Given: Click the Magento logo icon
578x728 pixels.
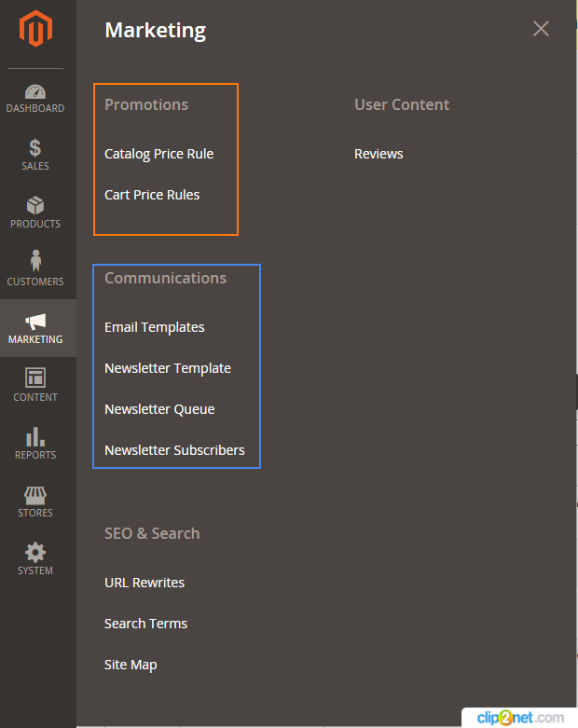Looking at the screenshot, I should [x=35, y=28].
